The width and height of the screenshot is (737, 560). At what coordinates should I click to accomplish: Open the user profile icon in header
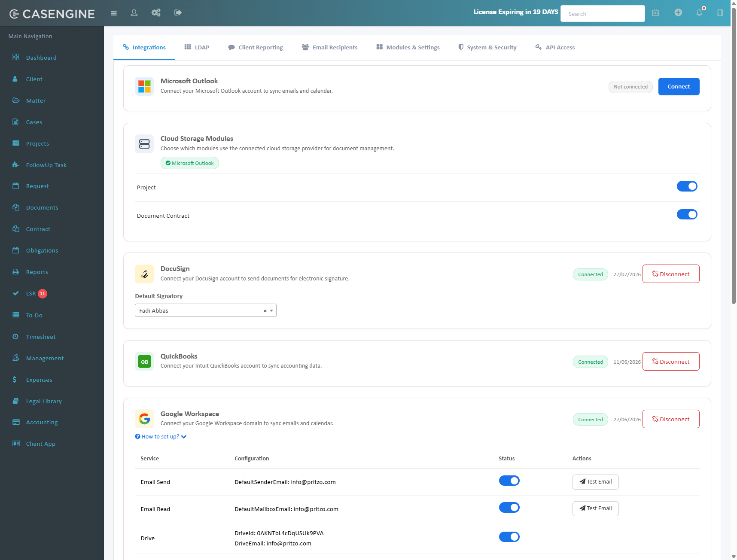pyautogui.click(x=134, y=13)
